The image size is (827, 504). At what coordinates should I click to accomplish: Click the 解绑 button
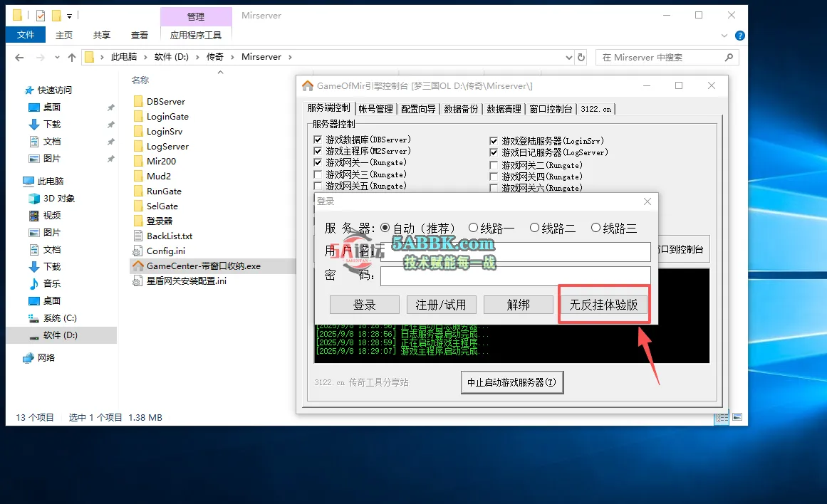[519, 305]
